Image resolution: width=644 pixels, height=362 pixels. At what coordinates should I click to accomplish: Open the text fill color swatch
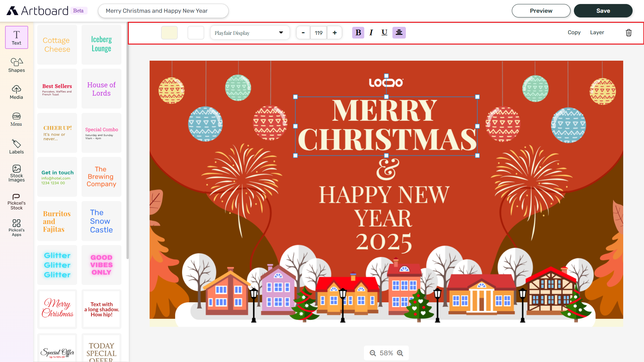169,33
